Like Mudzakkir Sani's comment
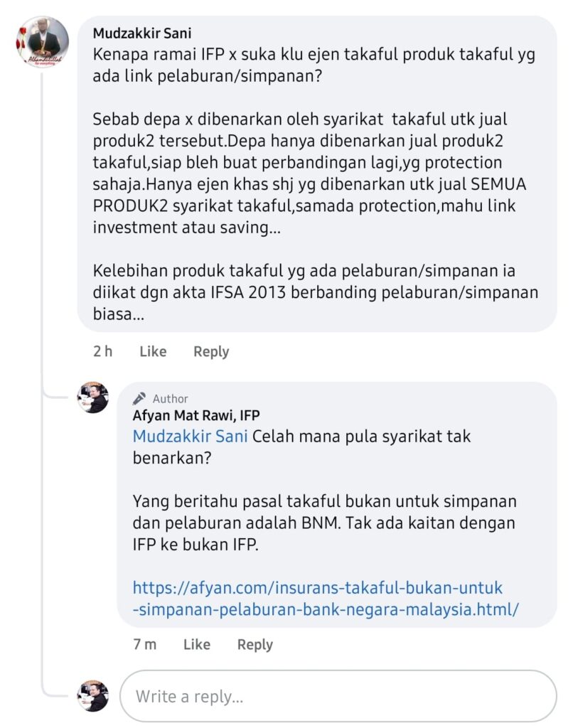The width and height of the screenshot is (573, 728). (153, 351)
